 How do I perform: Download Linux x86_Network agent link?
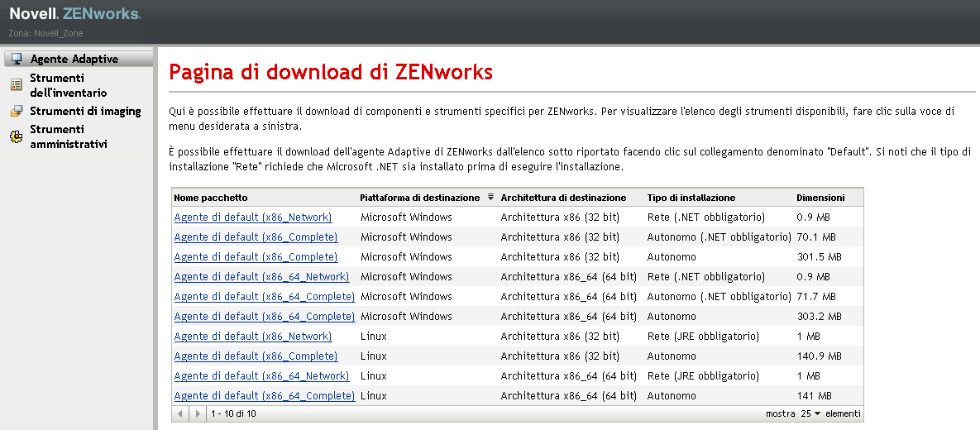click(x=253, y=337)
